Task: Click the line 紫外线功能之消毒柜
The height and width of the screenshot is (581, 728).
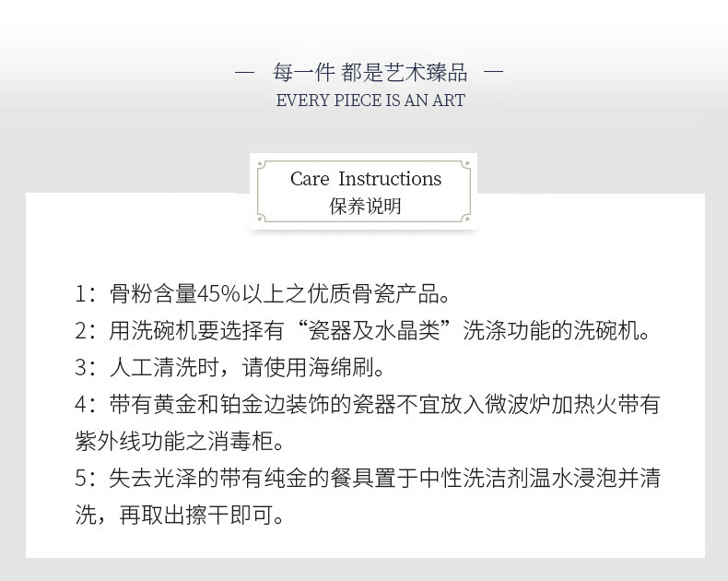Action: 175,441
